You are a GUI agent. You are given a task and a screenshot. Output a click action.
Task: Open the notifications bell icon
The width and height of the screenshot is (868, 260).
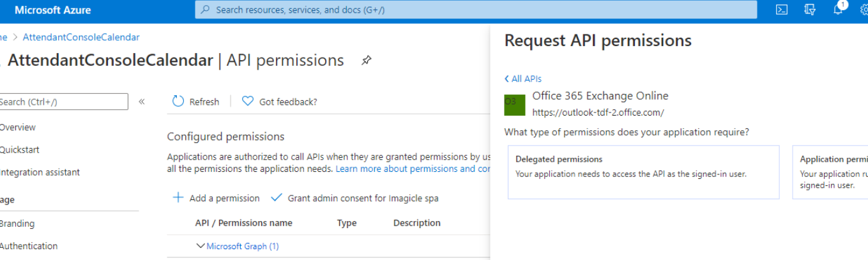(x=839, y=10)
